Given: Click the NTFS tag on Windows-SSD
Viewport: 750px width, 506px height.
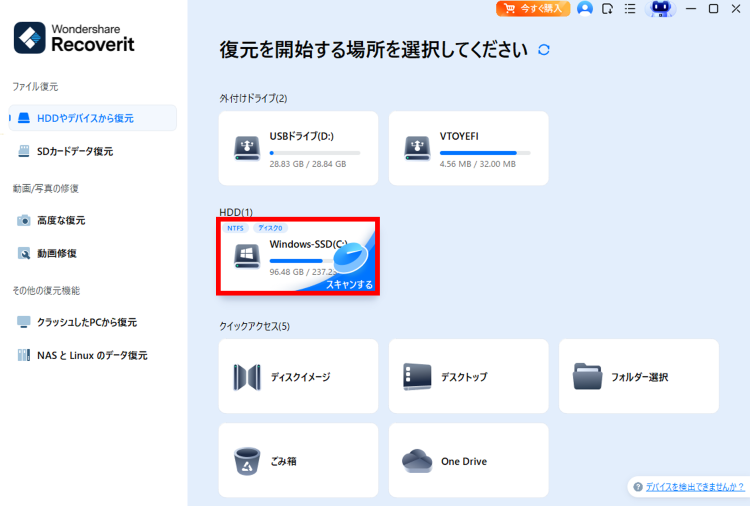Looking at the screenshot, I should [x=235, y=228].
